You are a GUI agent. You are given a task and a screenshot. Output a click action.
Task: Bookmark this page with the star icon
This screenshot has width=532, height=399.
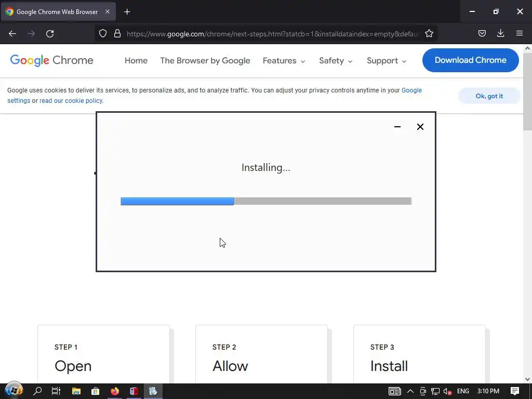click(x=429, y=34)
